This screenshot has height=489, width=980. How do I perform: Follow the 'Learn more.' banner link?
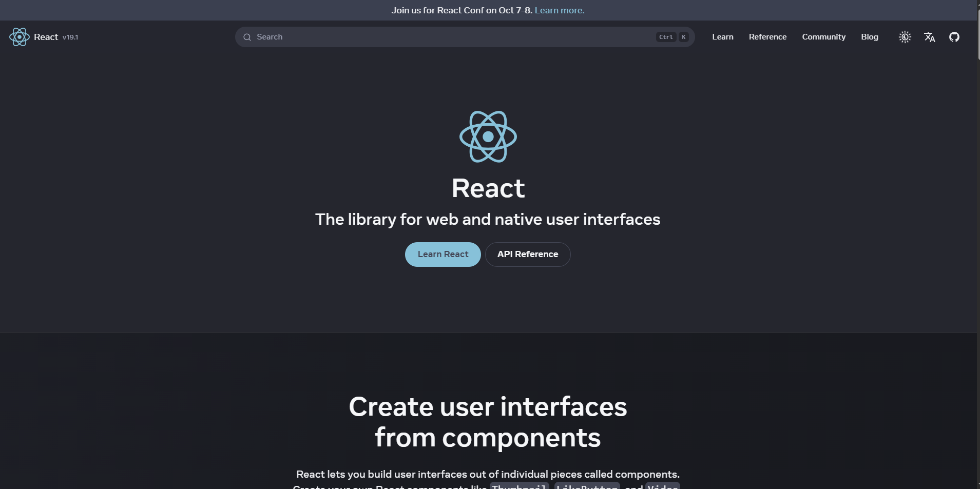point(560,10)
